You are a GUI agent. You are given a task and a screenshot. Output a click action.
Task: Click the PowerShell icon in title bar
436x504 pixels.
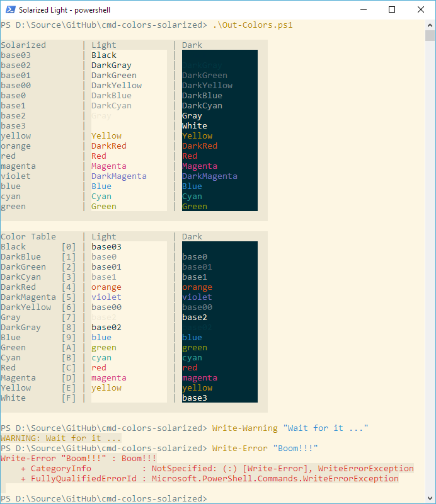[x=10, y=9]
